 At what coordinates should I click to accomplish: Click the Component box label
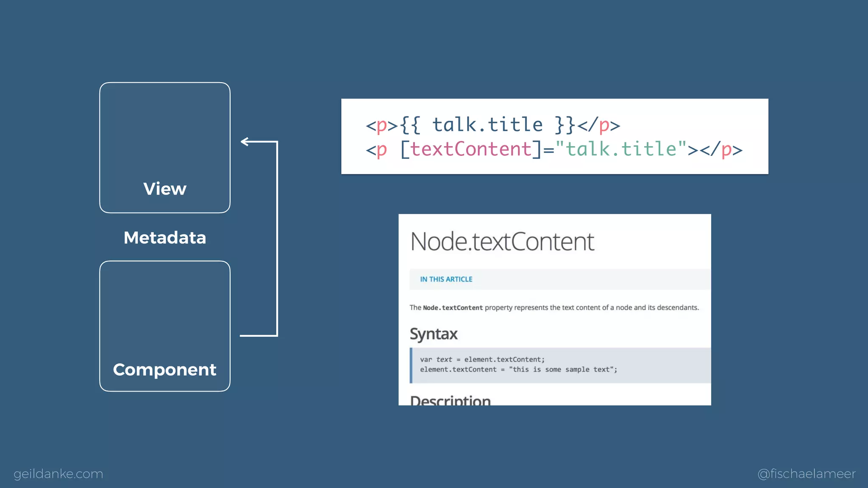point(165,370)
